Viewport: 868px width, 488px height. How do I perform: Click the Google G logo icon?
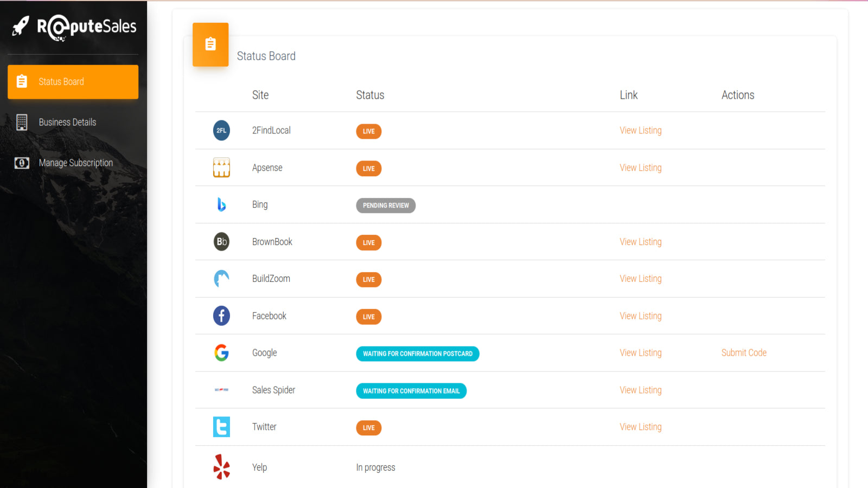click(x=221, y=353)
